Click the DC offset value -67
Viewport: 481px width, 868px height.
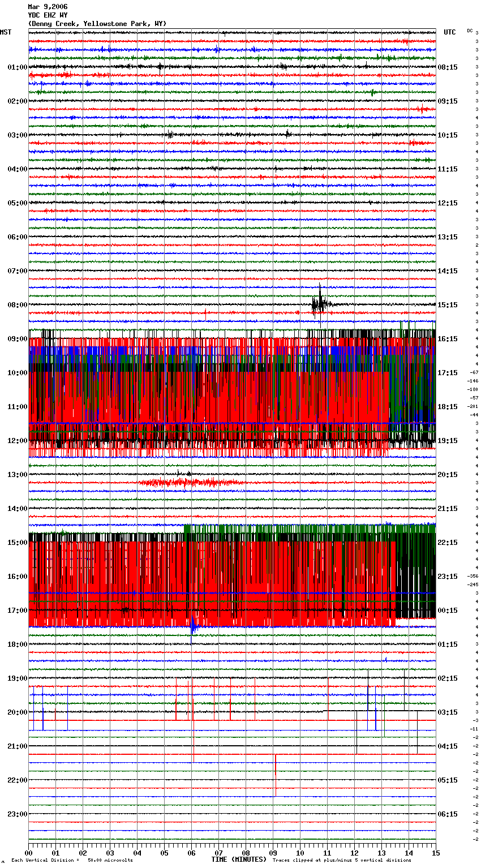pyautogui.click(x=474, y=373)
